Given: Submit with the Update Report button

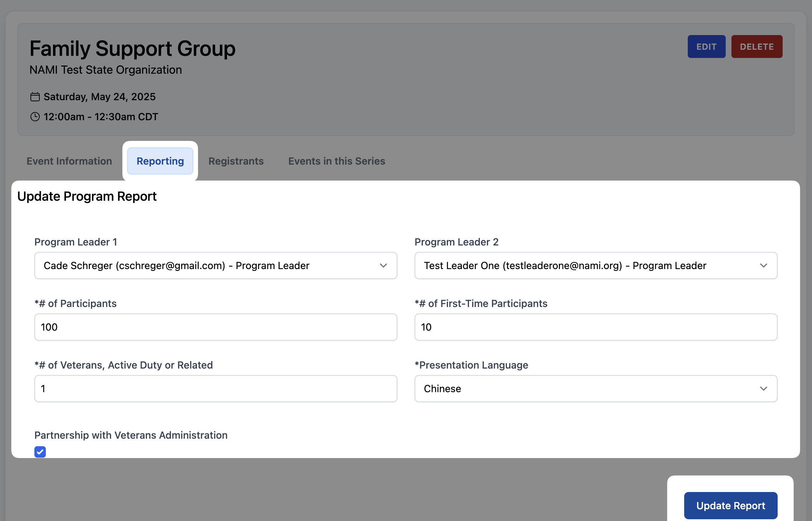Looking at the screenshot, I should 730,505.
